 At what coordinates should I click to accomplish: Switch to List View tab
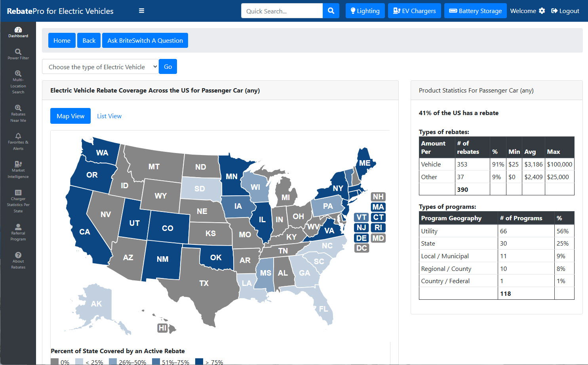point(109,116)
